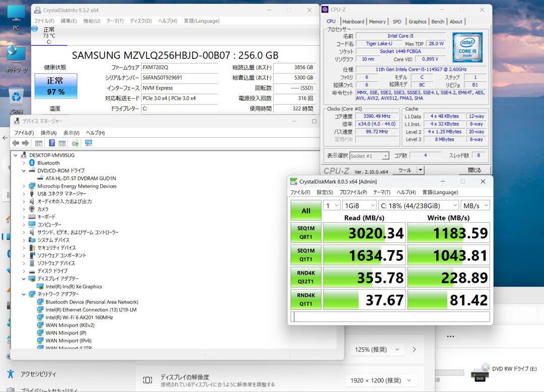Click the CrystalDiskInfo blue health status circle
Image resolution: width=544 pixels, height=392 pixels.
[35, 29]
